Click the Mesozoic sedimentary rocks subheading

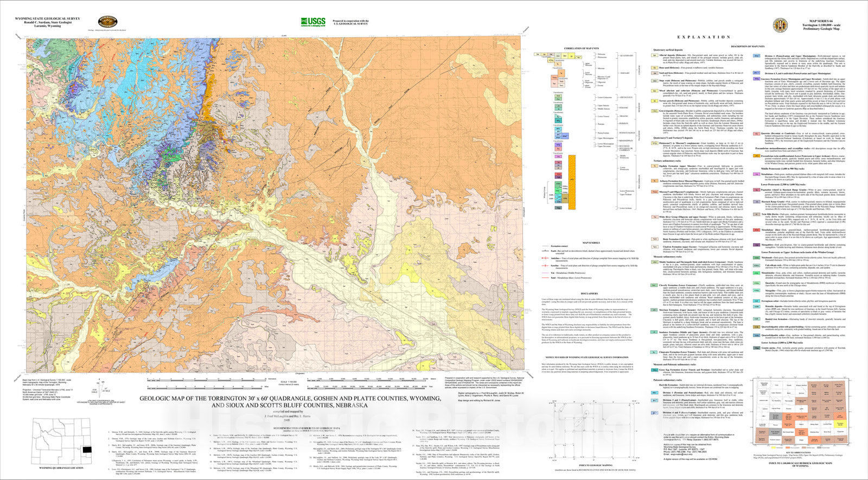668,256
